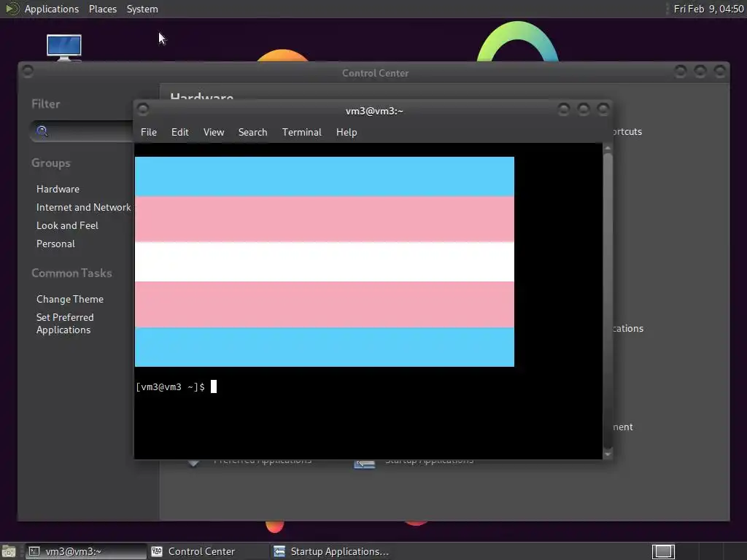Image resolution: width=747 pixels, height=560 pixels.
Task: Click the Computer desktop icon
Action: tap(64, 47)
